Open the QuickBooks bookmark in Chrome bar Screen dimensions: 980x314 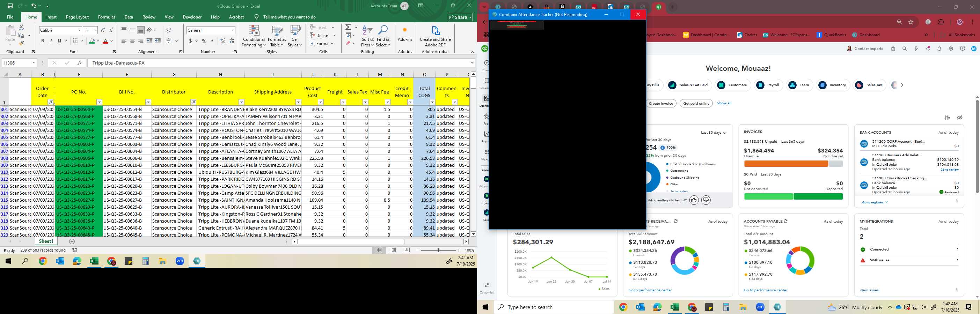pyautogui.click(x=831, y=35)
